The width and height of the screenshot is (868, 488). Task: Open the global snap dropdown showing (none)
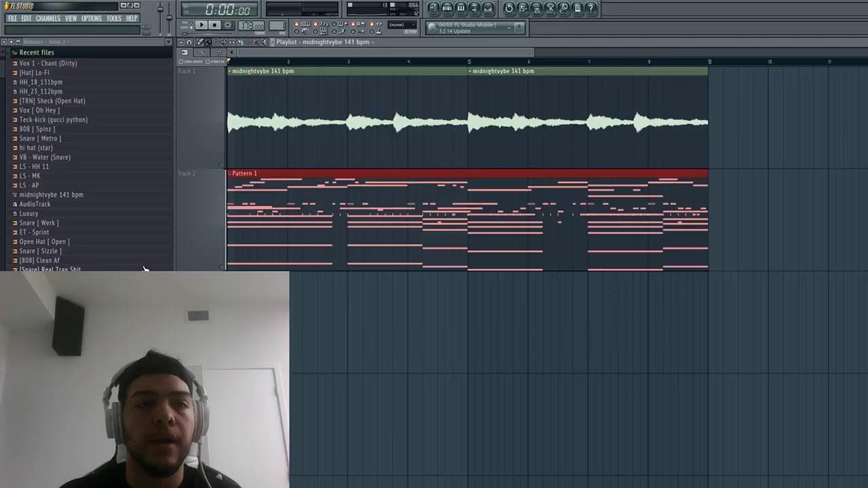[402, 24]
